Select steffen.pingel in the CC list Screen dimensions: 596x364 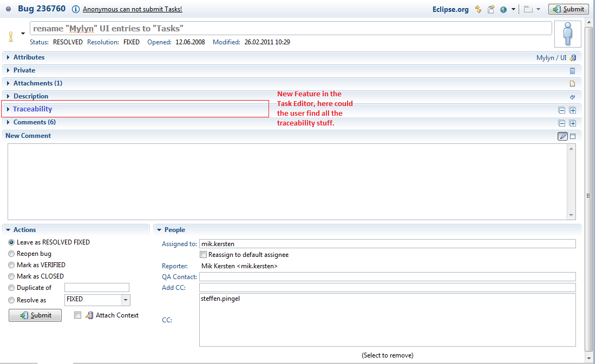point(220,299)
